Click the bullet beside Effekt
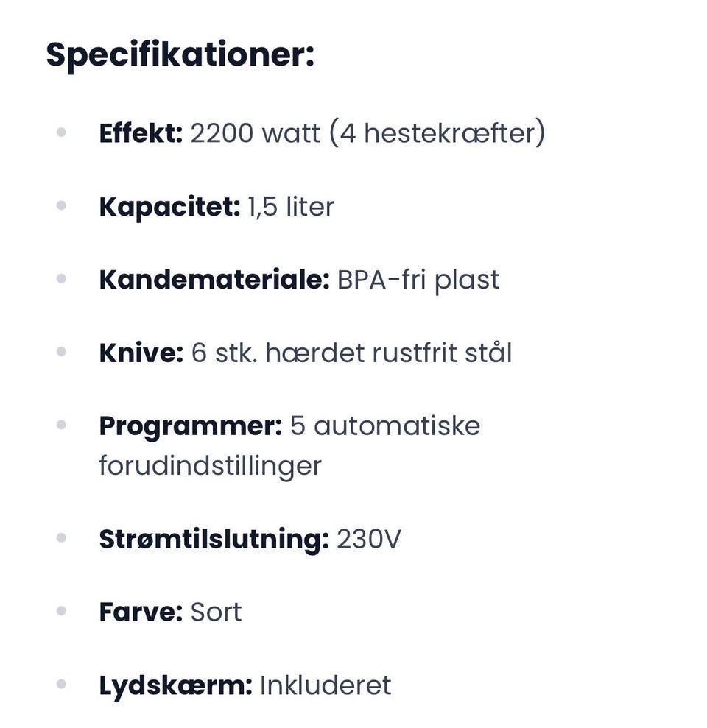Screen dimensions: 707x728 tap(61, 133)
